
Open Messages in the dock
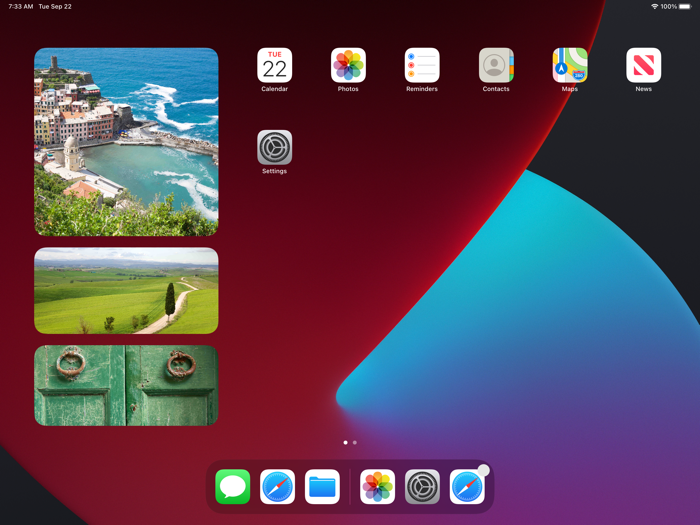[233, 487]
